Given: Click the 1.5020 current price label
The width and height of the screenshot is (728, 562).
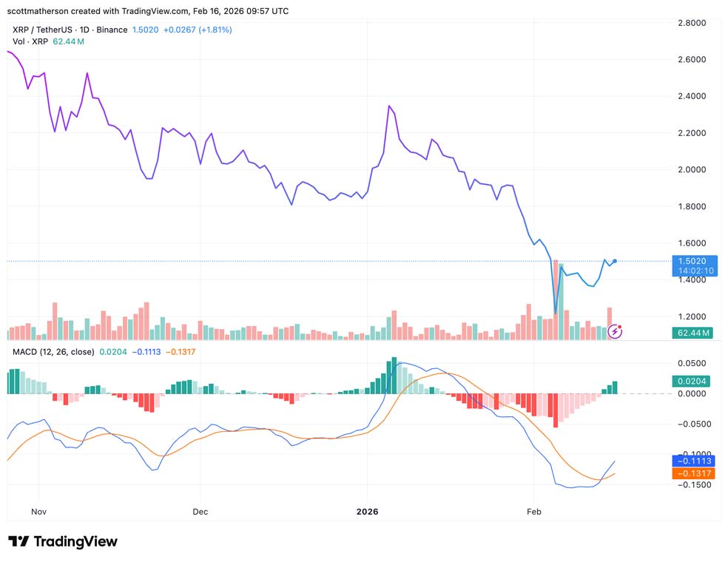Looking at the screenshot, I should (693, 261).
